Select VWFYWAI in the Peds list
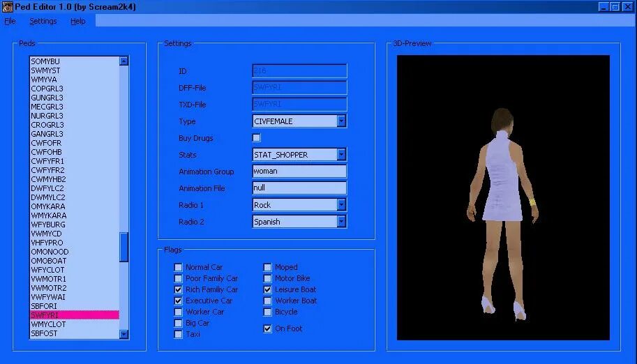This screenshot has width=637, height=364. (75, 297)
